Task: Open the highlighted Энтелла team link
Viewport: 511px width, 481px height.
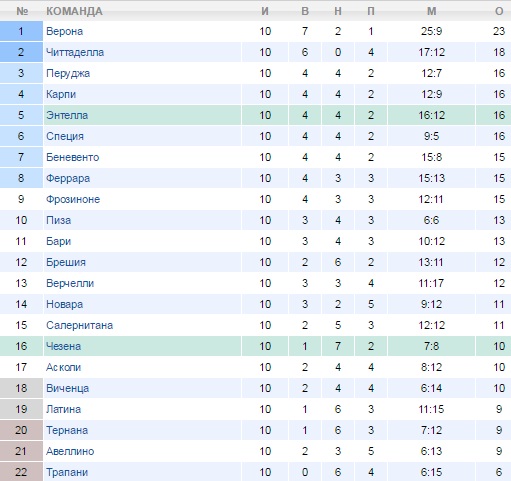Action: [x=67, y=115]
